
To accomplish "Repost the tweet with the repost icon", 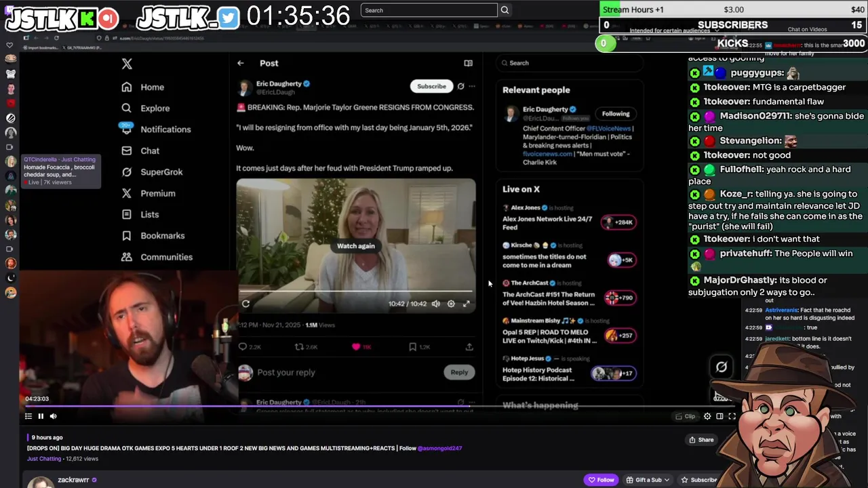I will (x=299, y=347).
